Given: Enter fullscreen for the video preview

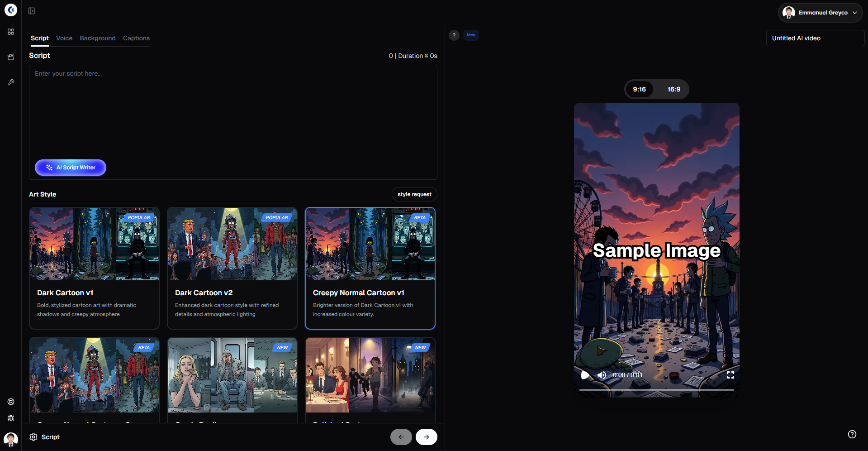Looking at the screenshot, I should click(730, 375).
